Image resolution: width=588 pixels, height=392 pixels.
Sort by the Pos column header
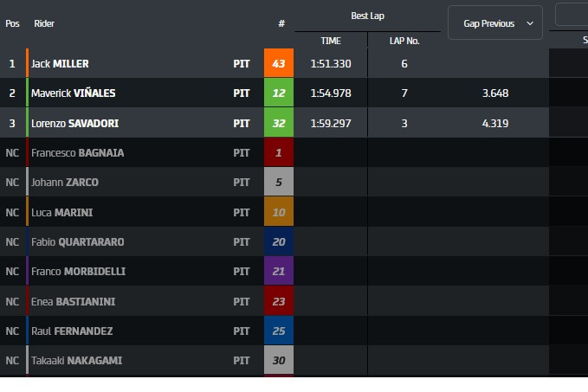(12, 23)
